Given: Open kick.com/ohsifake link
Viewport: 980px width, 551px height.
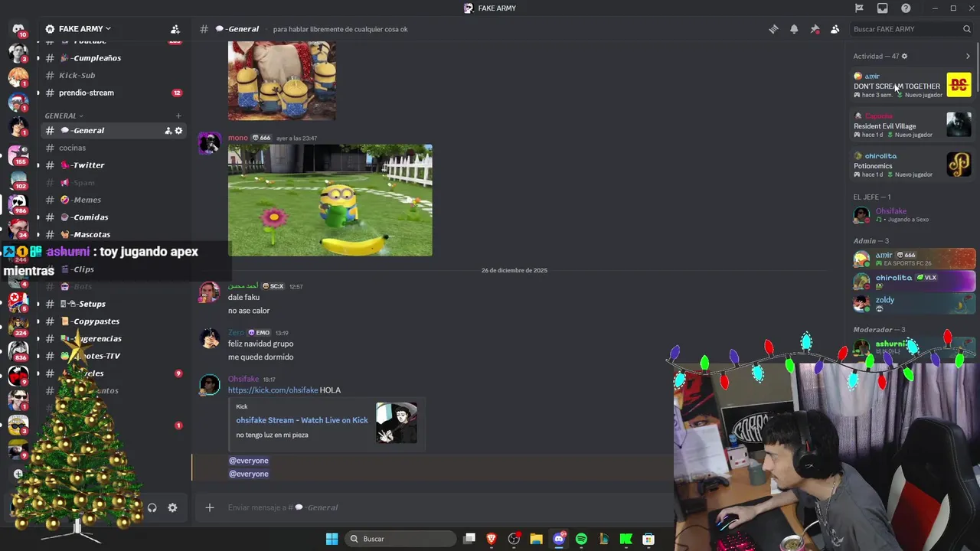Looking at the screenshot, I should pyautogui.click(x=273, y=390).
